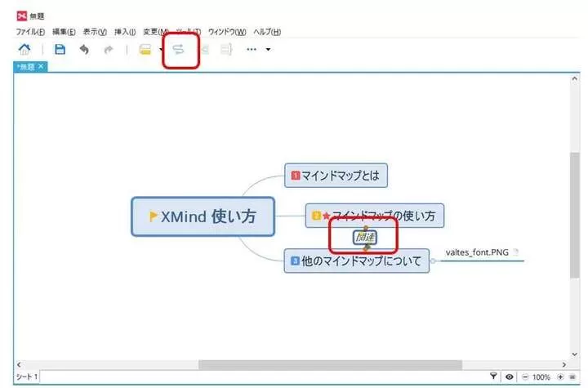Open the dropdown arrow beside the topic icon

click(x=160, y=51)
